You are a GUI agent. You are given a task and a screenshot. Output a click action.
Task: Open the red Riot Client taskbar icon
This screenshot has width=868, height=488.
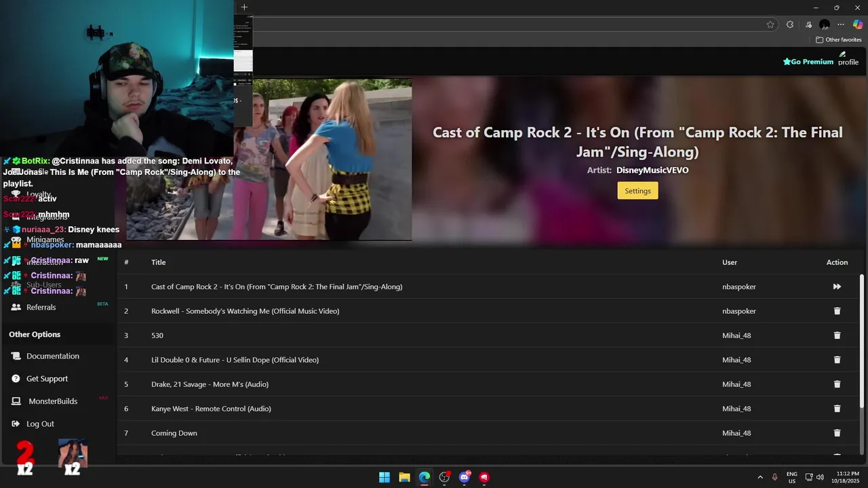click(484, 477)
